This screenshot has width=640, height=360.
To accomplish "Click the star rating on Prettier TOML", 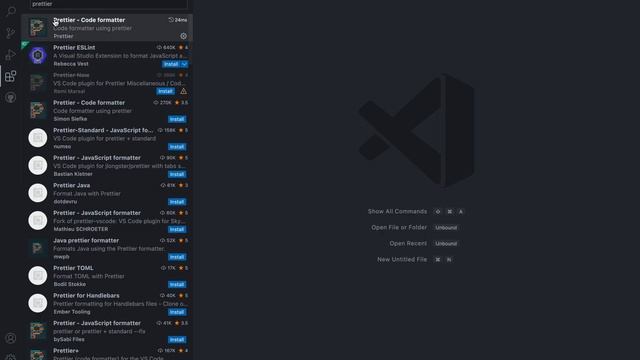I will 183,268.
